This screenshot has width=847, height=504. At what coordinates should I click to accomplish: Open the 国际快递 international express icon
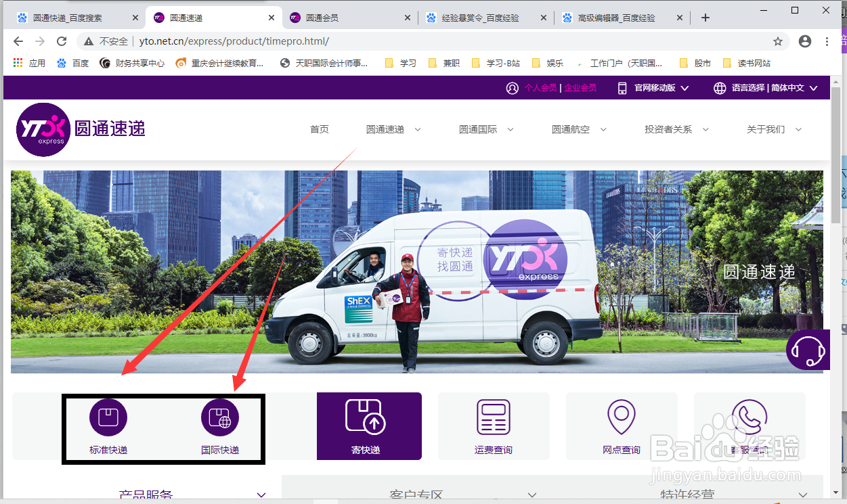pyautogui.click(x=220, y=418)
